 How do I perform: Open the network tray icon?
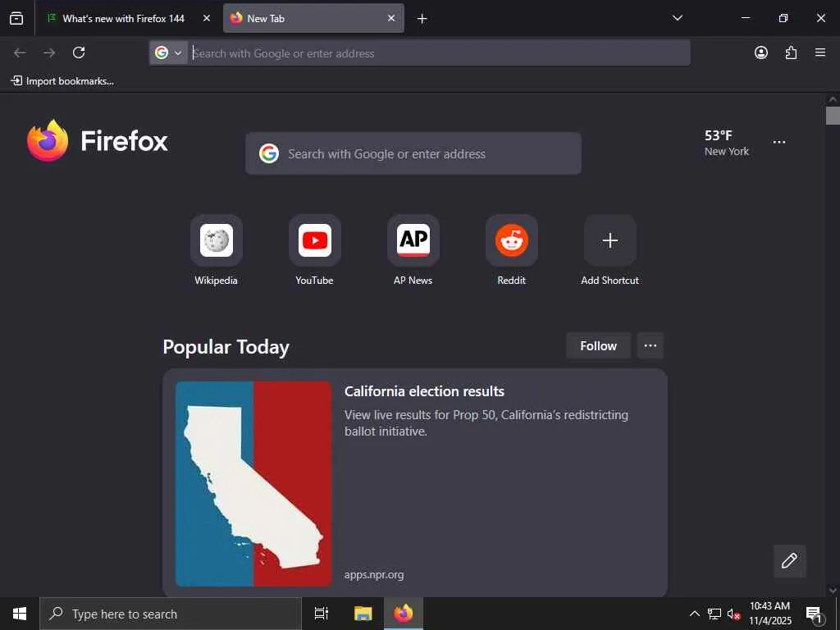tap(714, 614)
